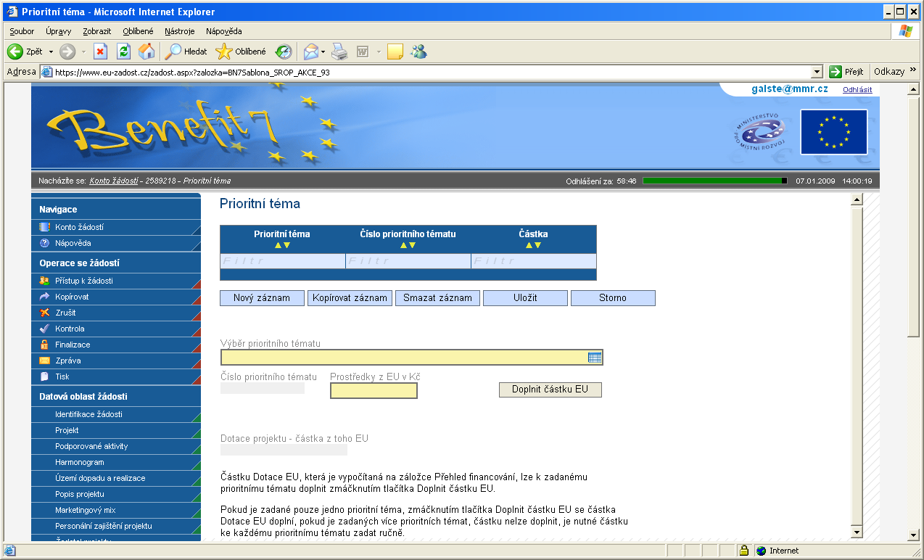Viewport: 924px width, 560px height.
Task: Open the Nástroje menu
Action: click(180, 31)
